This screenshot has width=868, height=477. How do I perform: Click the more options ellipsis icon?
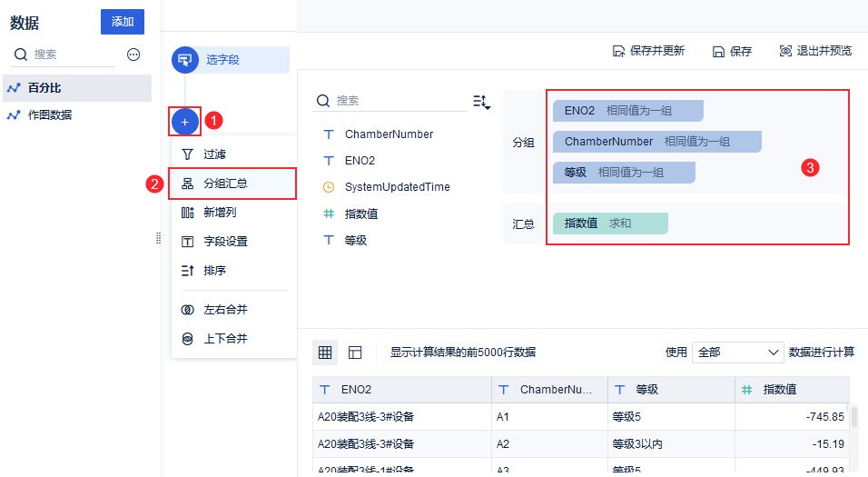133,55
